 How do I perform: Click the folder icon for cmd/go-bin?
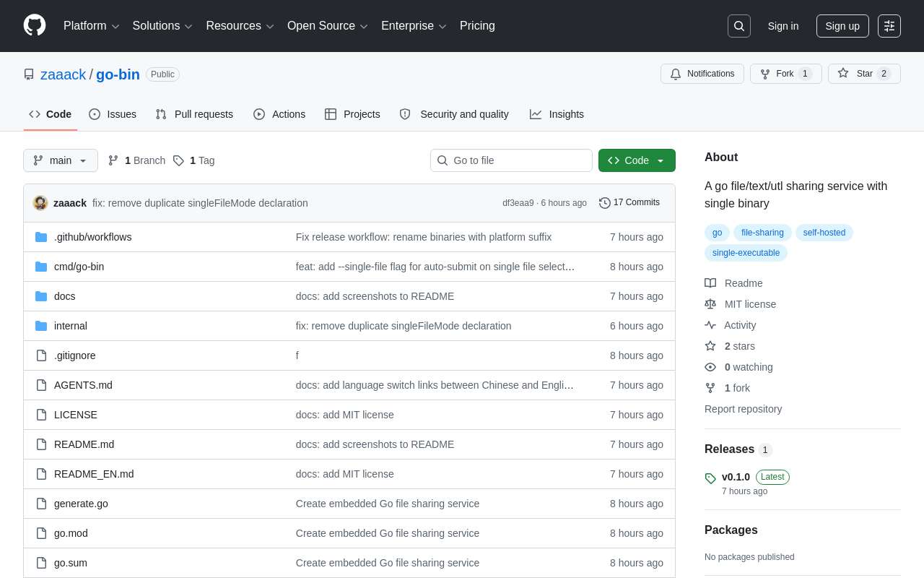41,267
